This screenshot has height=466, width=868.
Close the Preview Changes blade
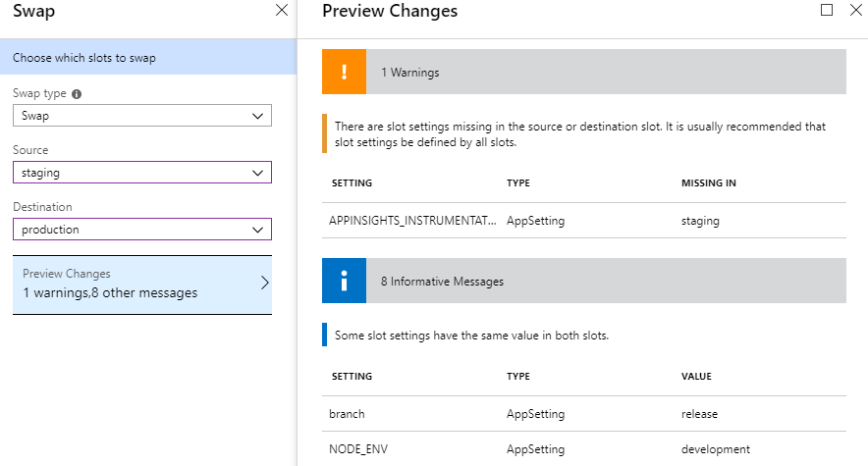[856, 10]
